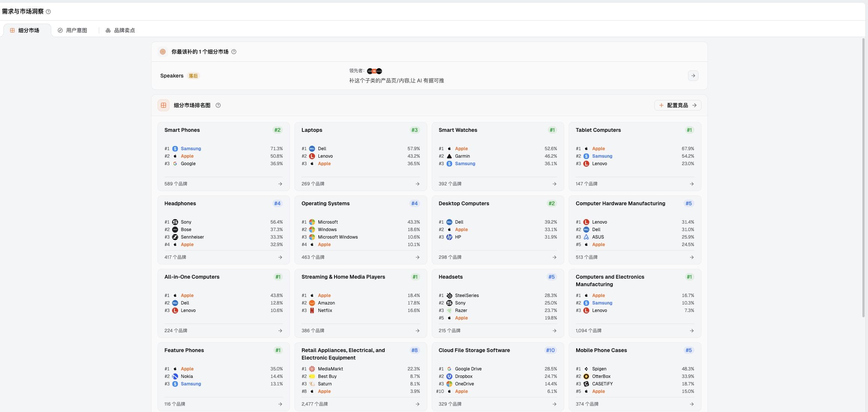The width and height of the screenshot is (868, 412).
Task: Open Smart Watches card arrow
Action: (554, 184)
